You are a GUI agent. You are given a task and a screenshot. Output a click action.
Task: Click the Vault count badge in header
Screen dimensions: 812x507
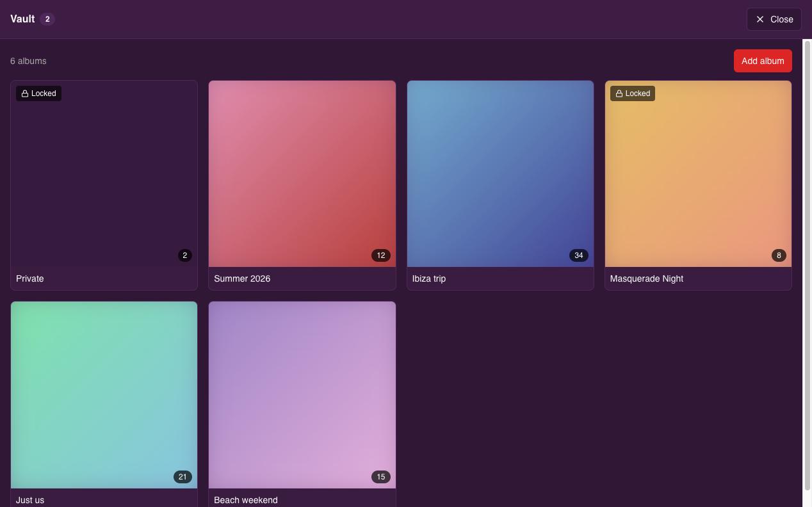pos(47,19)
